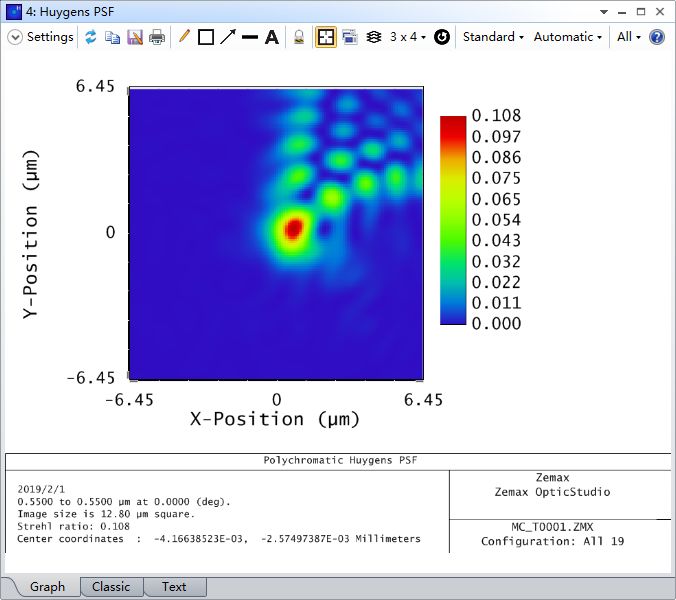Select the line drawing tool
Screen dimensions: 676x600
coord(249,37)
